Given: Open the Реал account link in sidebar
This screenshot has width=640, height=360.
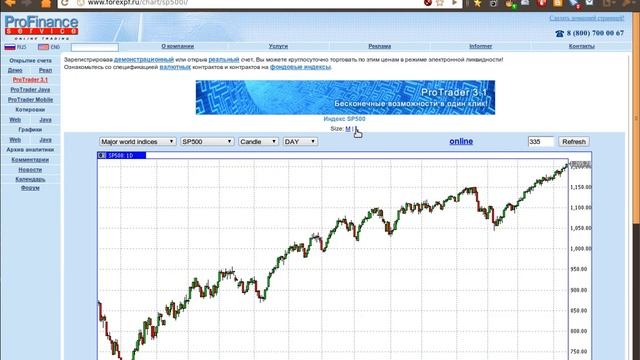Looking at the screenshot, I should pyautogui.click(x=45, y=70).
